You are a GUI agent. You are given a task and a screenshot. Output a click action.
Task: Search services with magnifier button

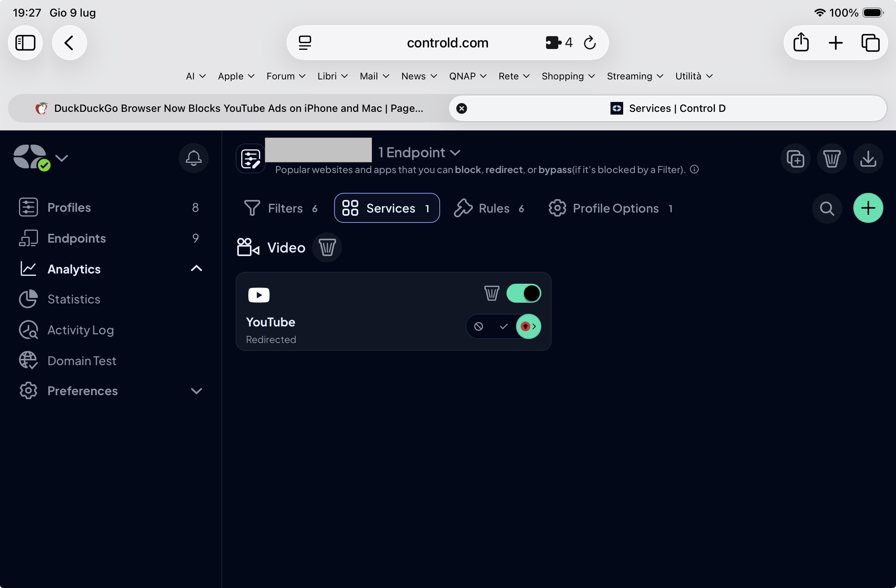coord(827,208)
